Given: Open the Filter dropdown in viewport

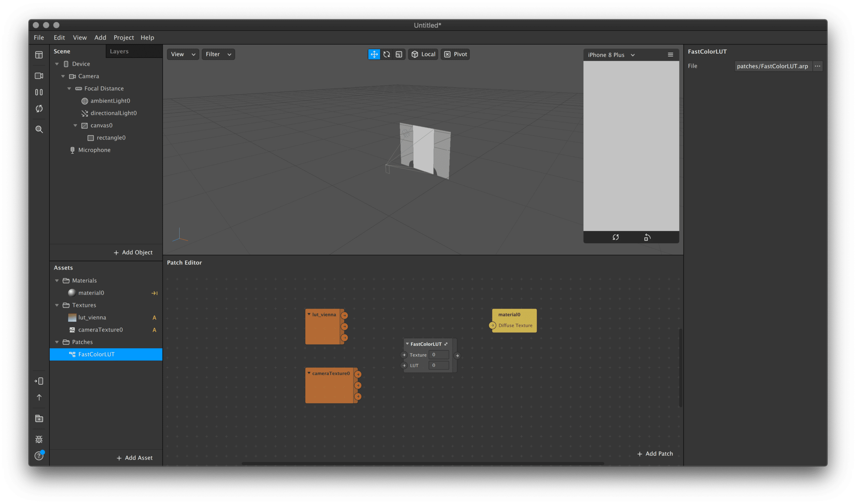Looking at the screenshot, I should tap(218, 54).
